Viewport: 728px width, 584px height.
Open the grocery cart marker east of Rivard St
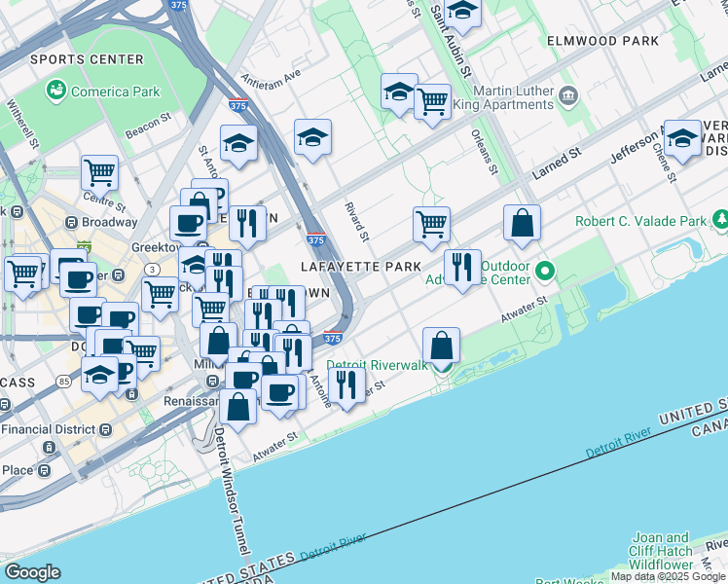coord(431,225)
